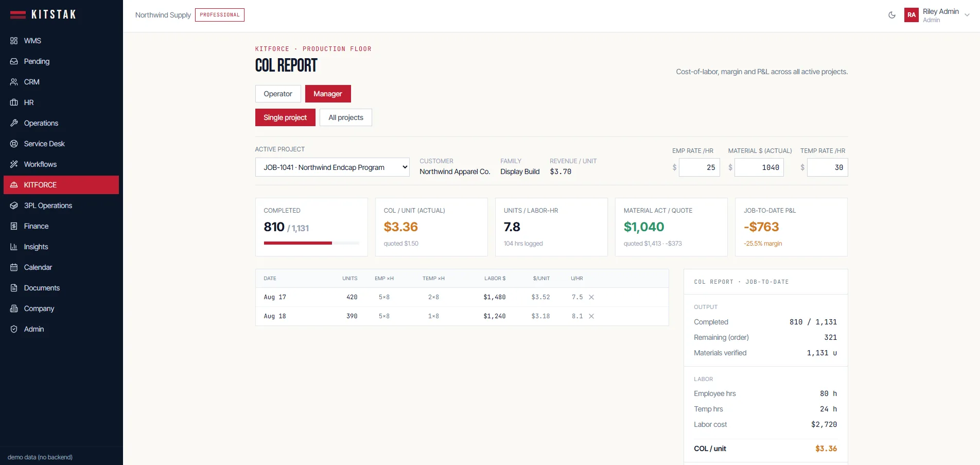Edit the Emp Rate /hr field

pyautogui.click(x=699, y=167)
